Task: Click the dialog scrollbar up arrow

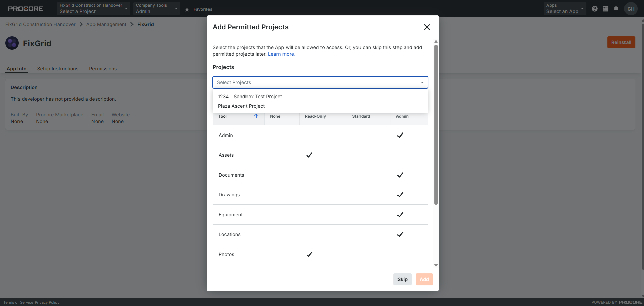Action: [436, 42]
